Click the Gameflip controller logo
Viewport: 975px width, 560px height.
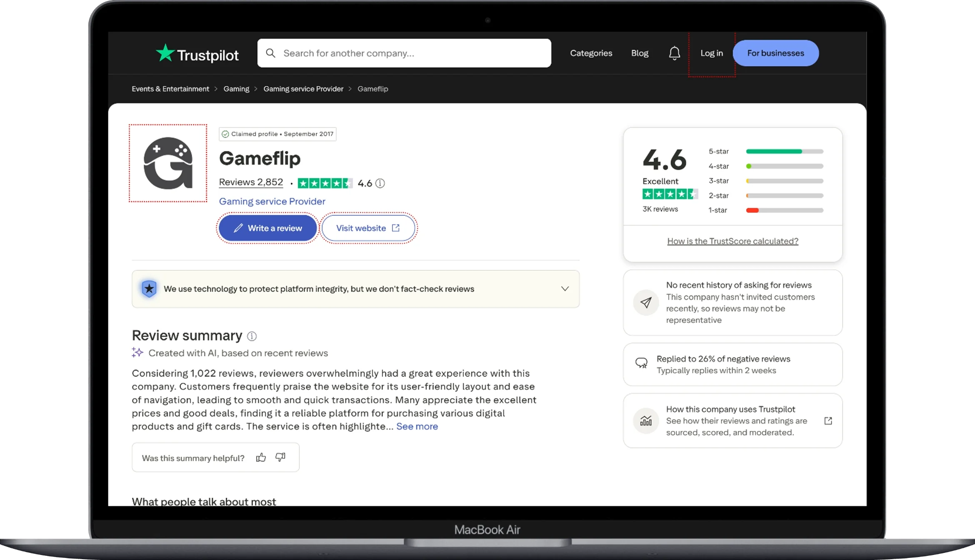[x=168, y=163]
